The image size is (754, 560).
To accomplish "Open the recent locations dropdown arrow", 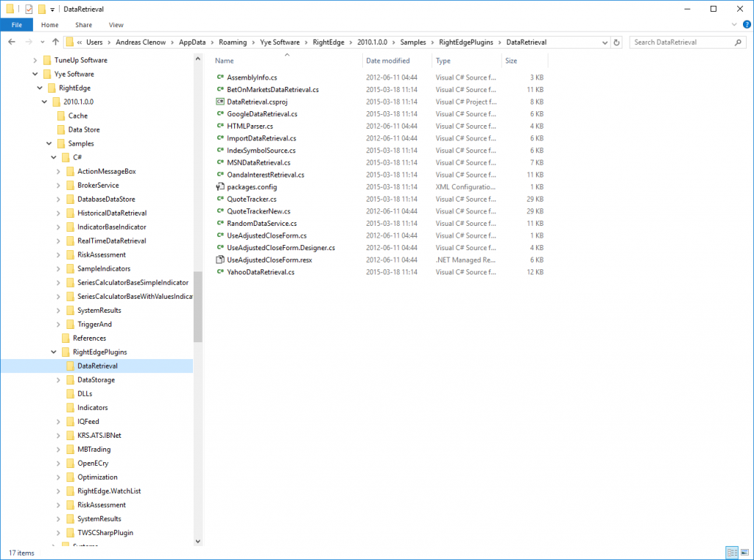I will pos(43,42).
